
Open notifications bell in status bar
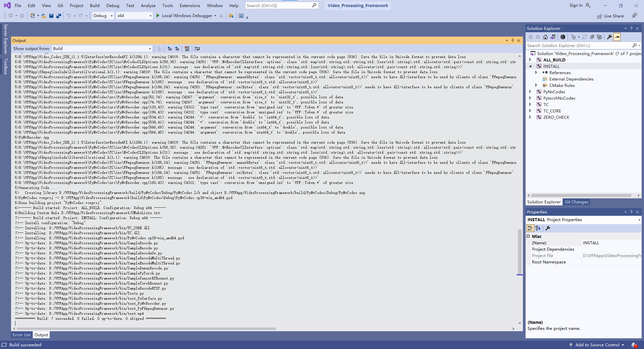click(x=634, y=345)
